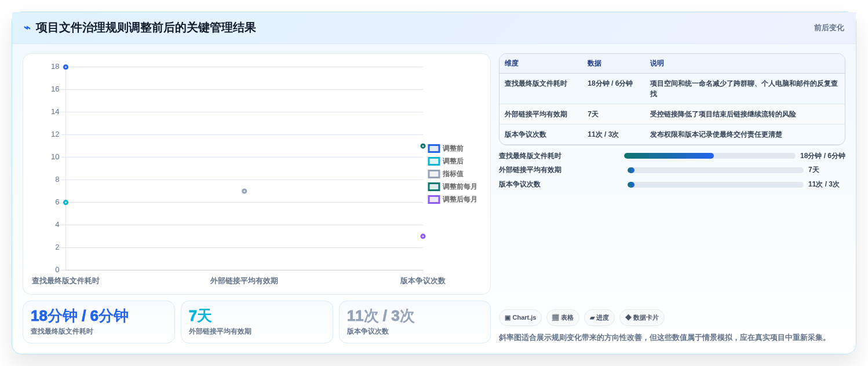Click the Chart.js tag chip
The height and width of the screenshot is (366, 868).
click(x=520, y=317)
